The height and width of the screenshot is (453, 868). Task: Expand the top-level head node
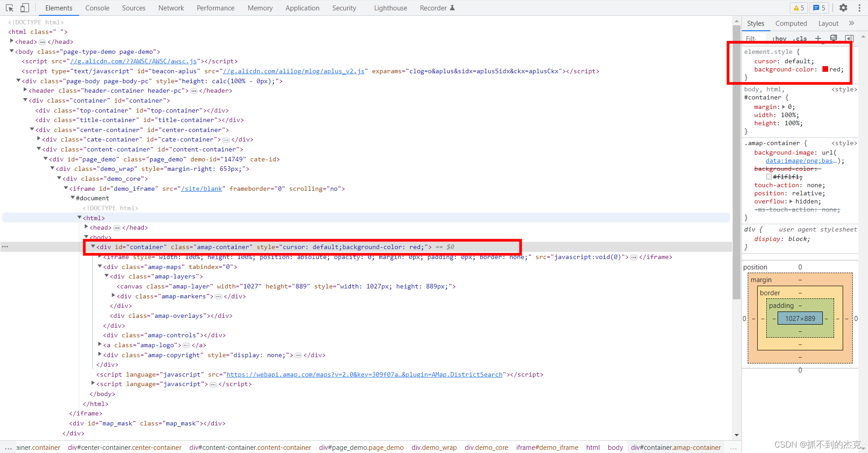pos(12,42)
